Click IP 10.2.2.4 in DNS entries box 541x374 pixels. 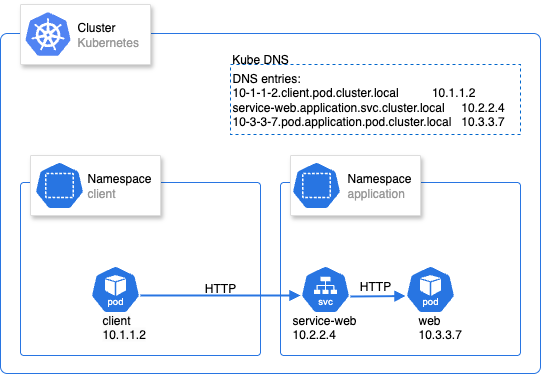483,108
